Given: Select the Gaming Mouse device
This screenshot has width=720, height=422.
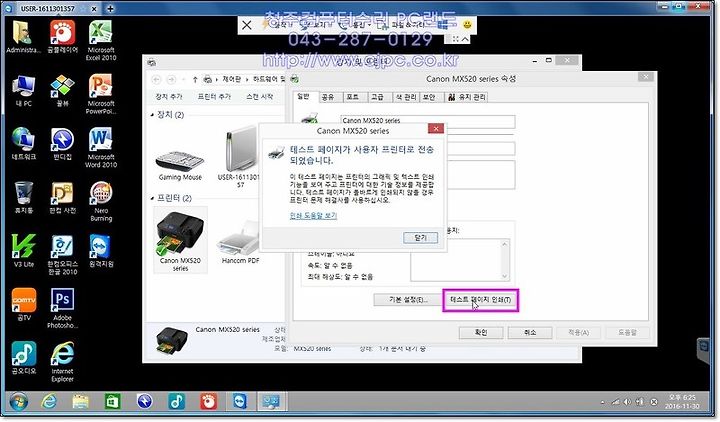Looking at the screenshot, I should 180,164.
